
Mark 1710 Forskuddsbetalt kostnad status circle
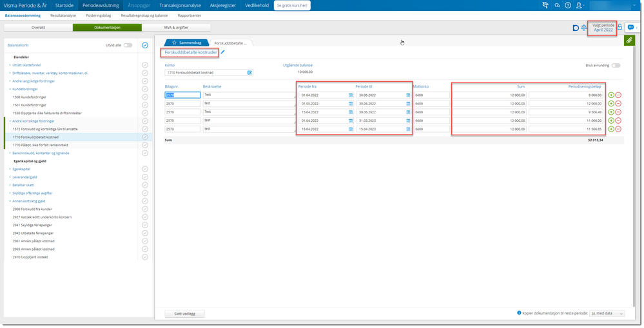point(145,137)
